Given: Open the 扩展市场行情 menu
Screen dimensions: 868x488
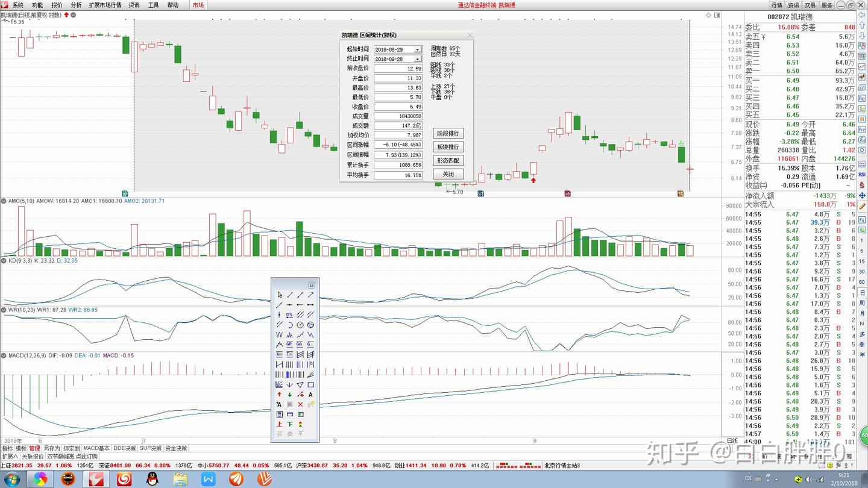Looking at the screenshot, I should [105, 5].
